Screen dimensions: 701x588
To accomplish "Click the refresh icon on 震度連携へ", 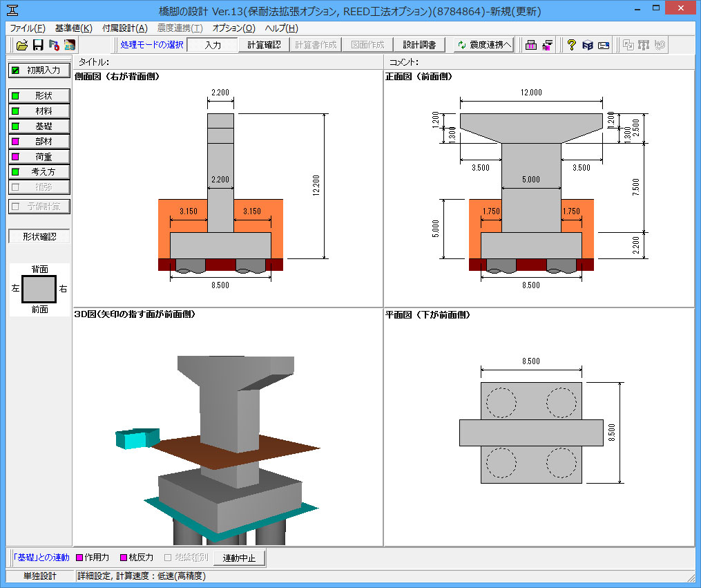I will point(461,45).
